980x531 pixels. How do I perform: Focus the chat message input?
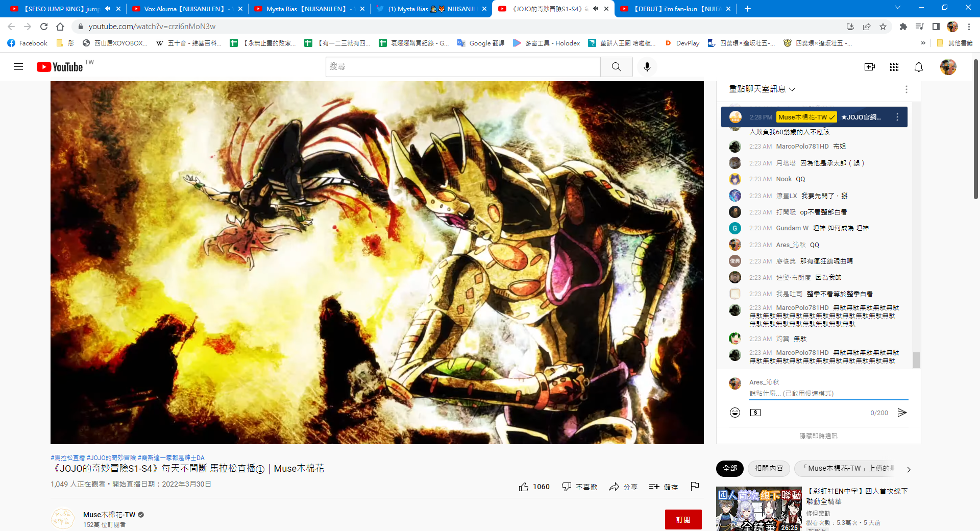coord(828,393)
